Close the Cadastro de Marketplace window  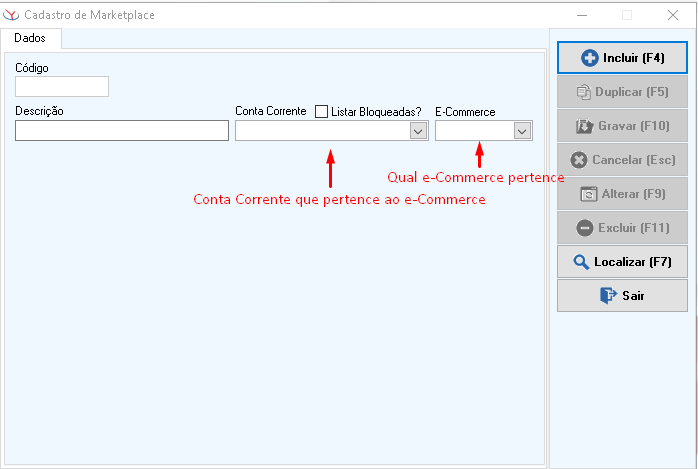[x=673, y=15]
